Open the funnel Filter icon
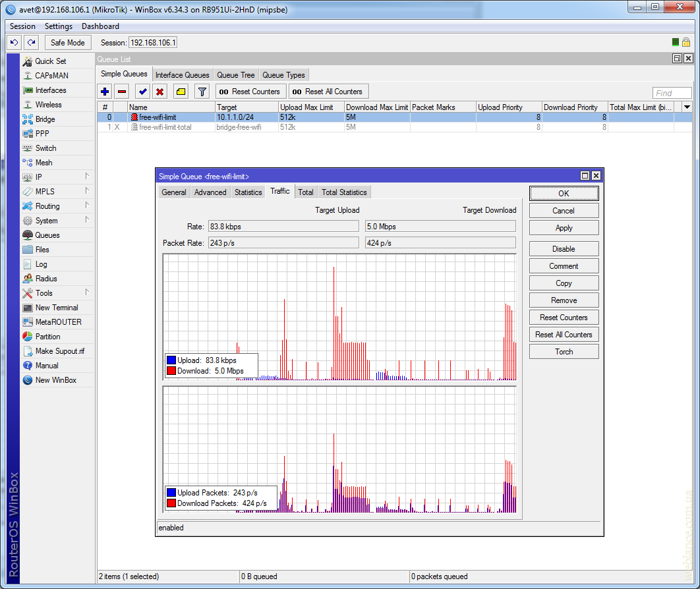Screen dimensions: 700x589 point(202,92)
